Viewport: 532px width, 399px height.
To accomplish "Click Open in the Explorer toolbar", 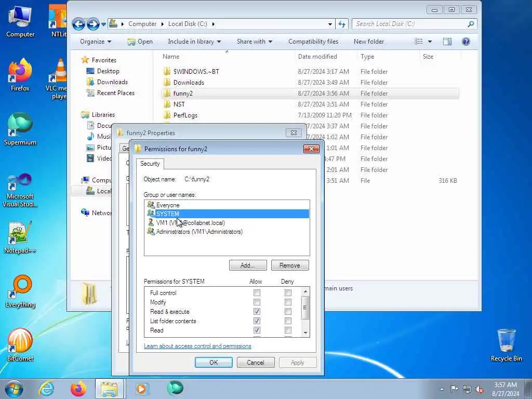I will [140, 42].
